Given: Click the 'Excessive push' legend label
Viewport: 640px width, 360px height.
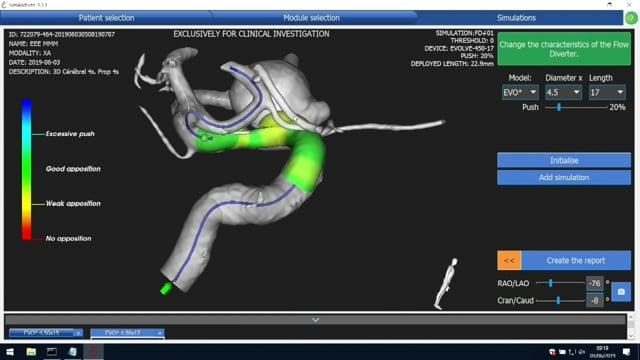Looking at the screenshot, I should pos(70,134).
